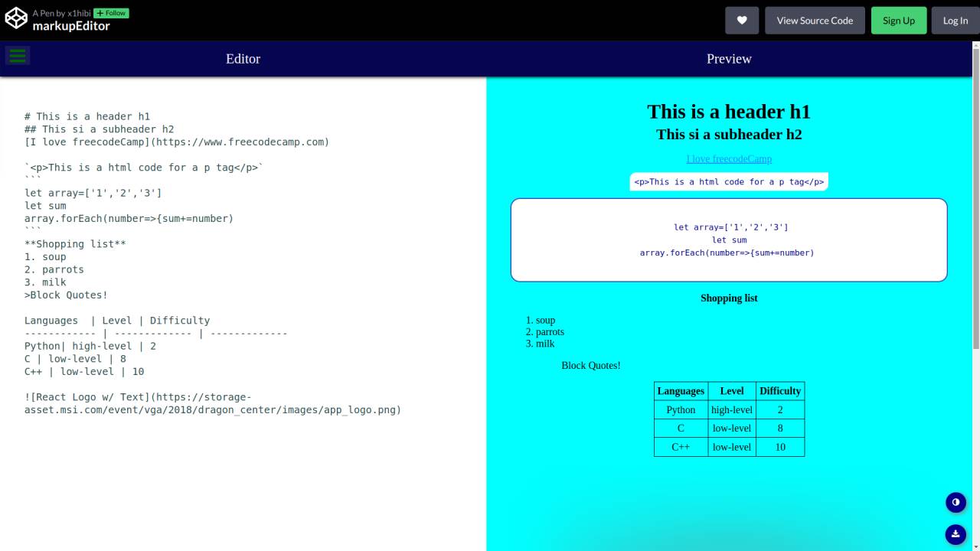Viewport: 980px width, 551px height.
Task: Click the '>Block Quotes!' line in editor
Action: (x=66, y=295)
